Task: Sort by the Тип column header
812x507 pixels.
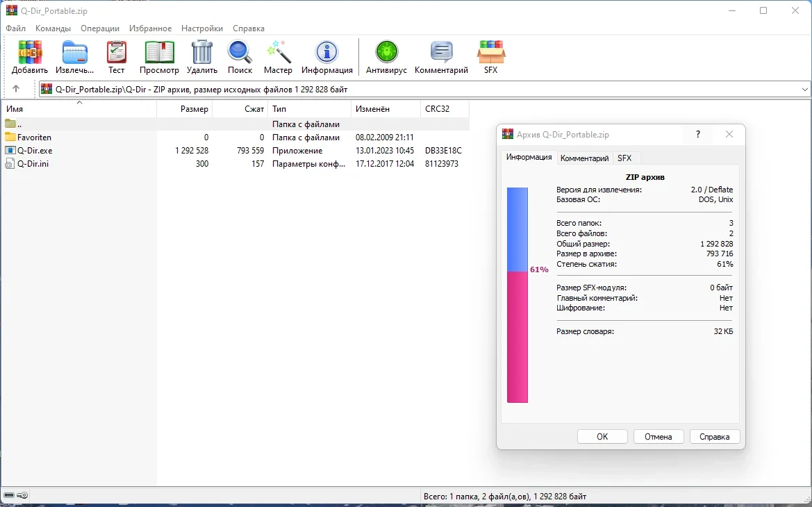Action: tap(309, 109)
